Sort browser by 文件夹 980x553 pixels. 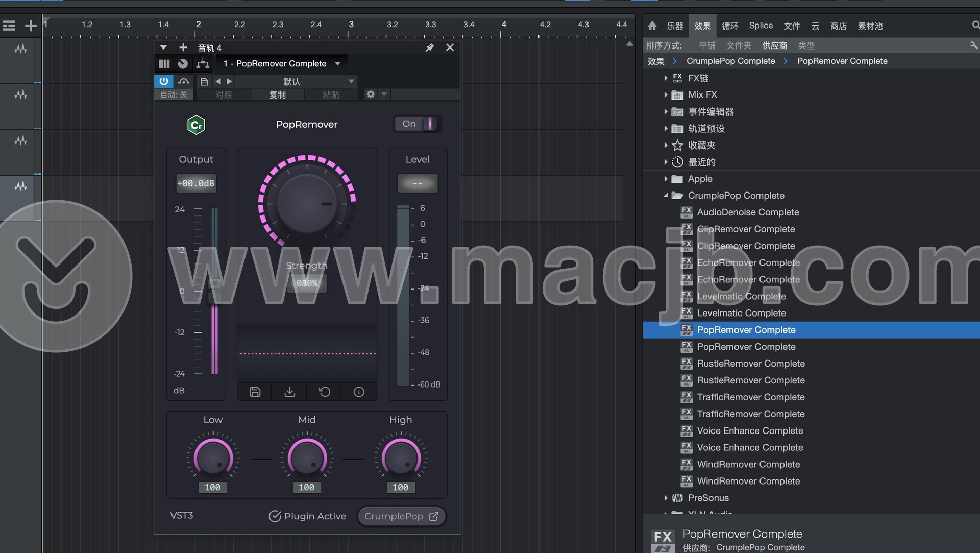(x=739, y=45)
